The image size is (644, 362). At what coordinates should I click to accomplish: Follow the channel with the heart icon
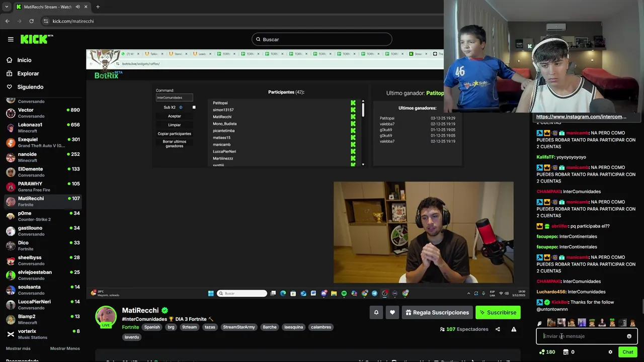pyautogui.click(x=392, y=312)
